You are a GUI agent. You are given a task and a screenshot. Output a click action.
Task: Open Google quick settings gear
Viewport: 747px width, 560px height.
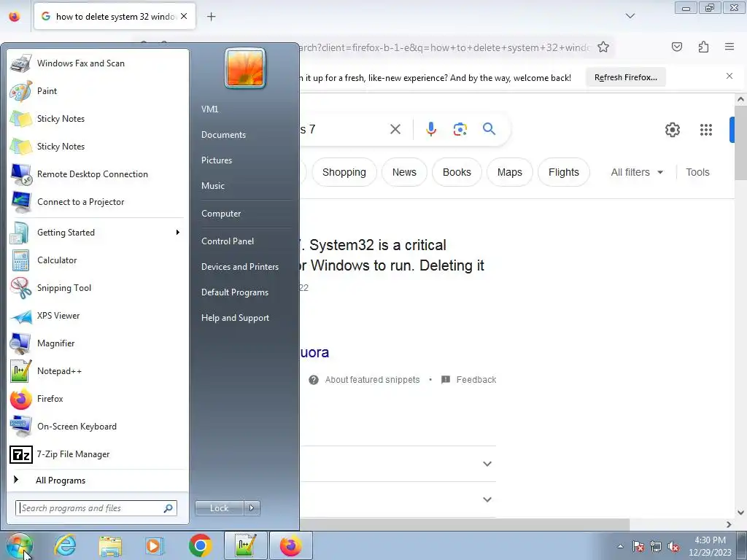672,130
